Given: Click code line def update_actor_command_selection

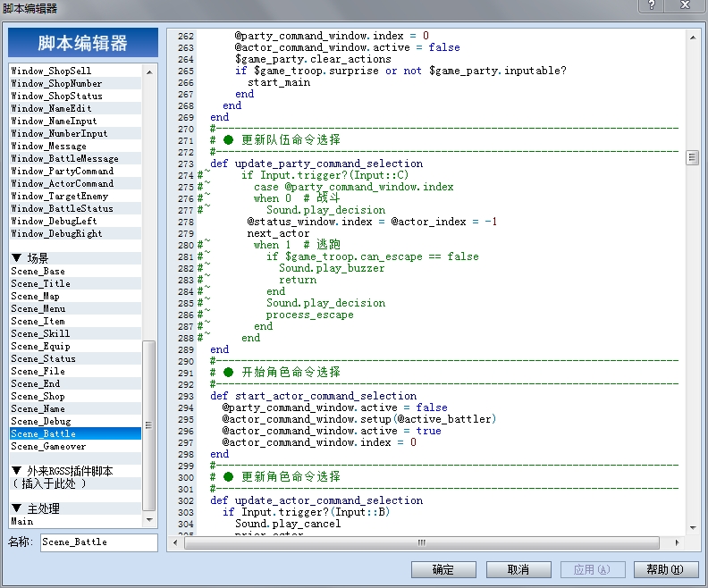Looking at the screenshot, I should 316,500.
